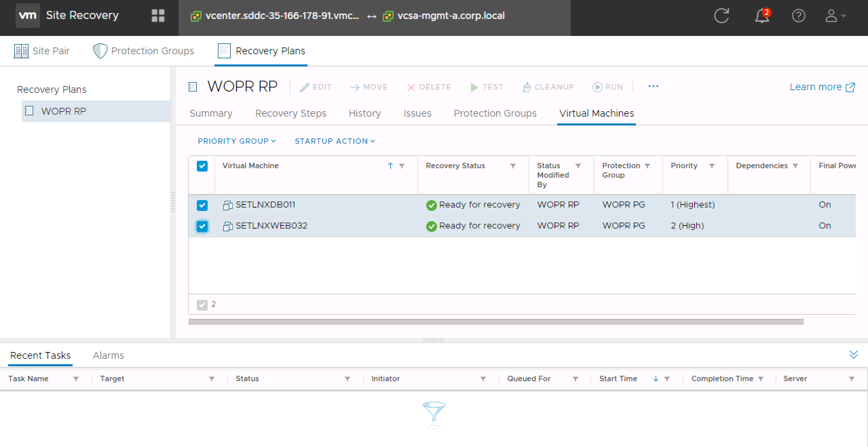Uncheck the SETLNXDB011 row checkbox

(202, 205)
